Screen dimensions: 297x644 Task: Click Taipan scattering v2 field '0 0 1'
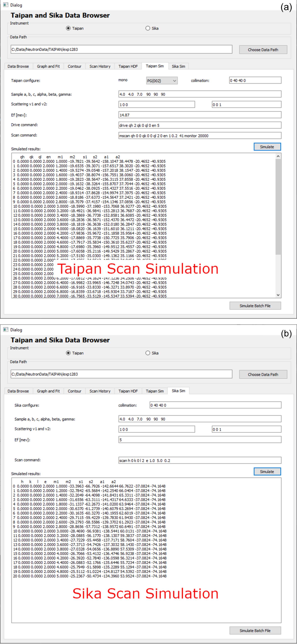[247, 104]
